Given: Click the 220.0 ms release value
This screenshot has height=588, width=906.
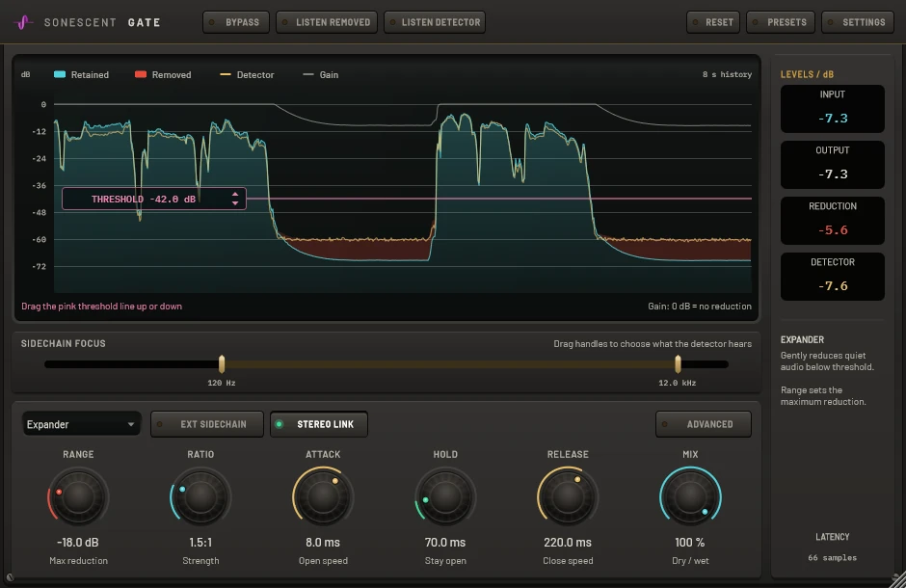Looking at the screenshot, I should [568, 543].
